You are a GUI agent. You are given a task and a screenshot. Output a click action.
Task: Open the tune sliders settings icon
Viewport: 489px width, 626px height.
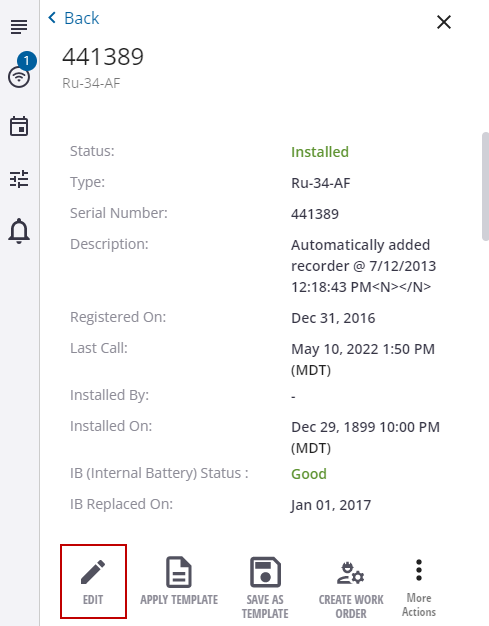19,178
